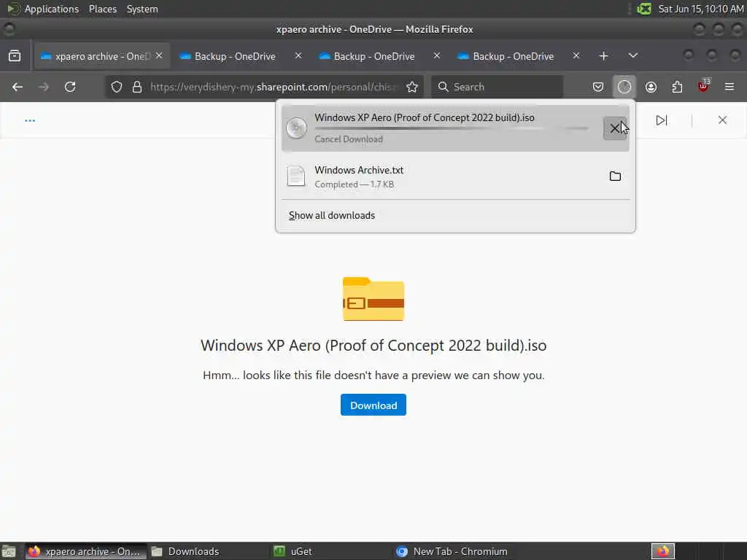Cancel the Windows XP Aero iso download

coord(614,128)
